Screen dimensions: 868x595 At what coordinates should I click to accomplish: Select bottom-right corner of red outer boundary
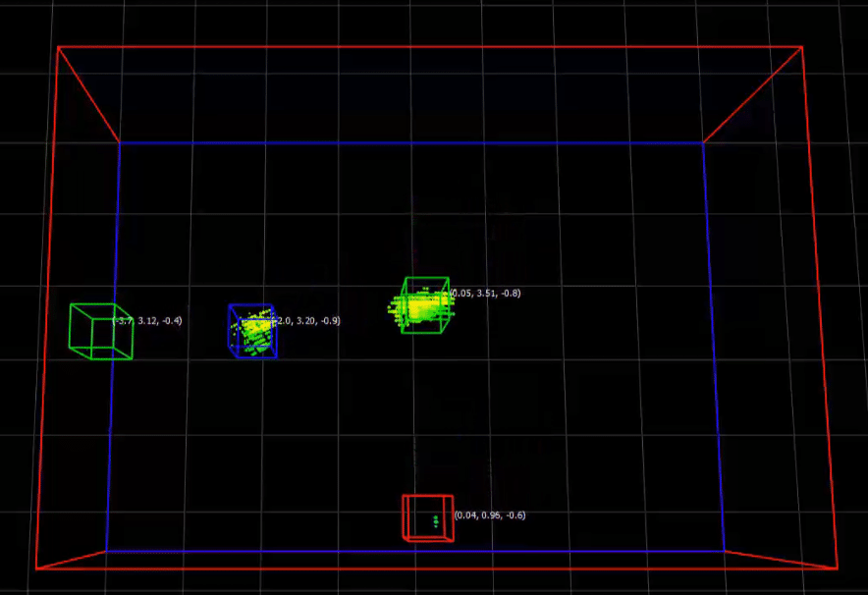point(837,568)
